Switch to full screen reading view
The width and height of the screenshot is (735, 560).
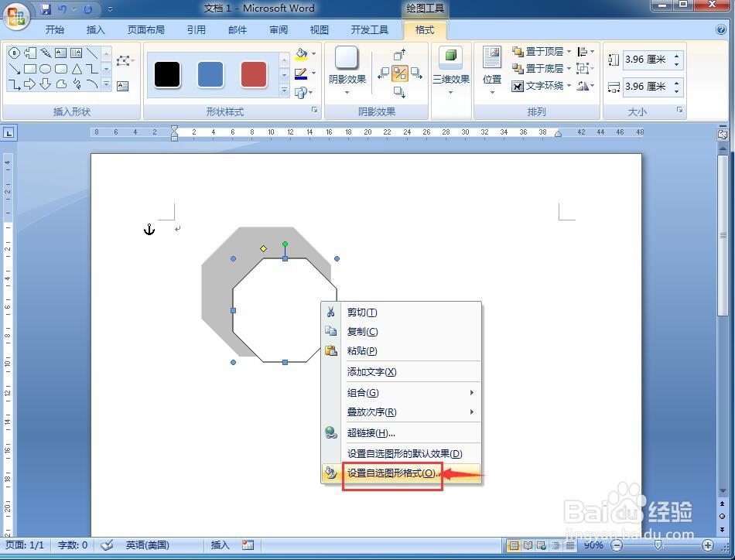pos(528,545)
